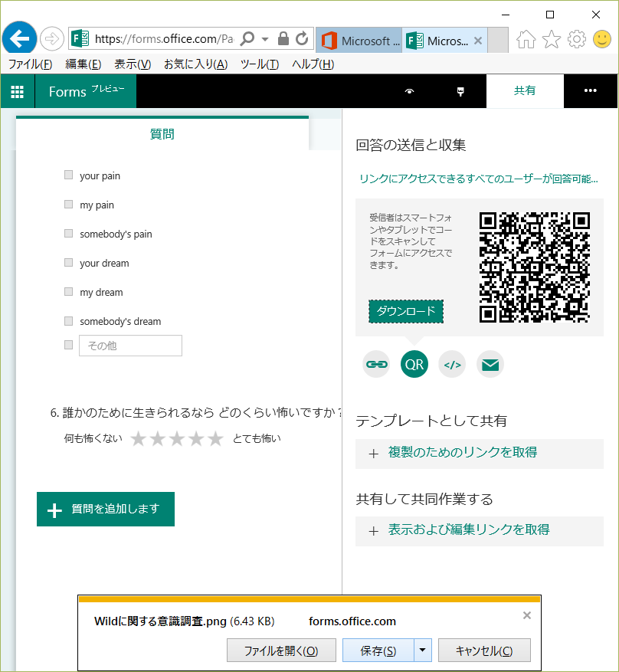Close the Microsoft Forms browser tab

(x=478, y=41)
